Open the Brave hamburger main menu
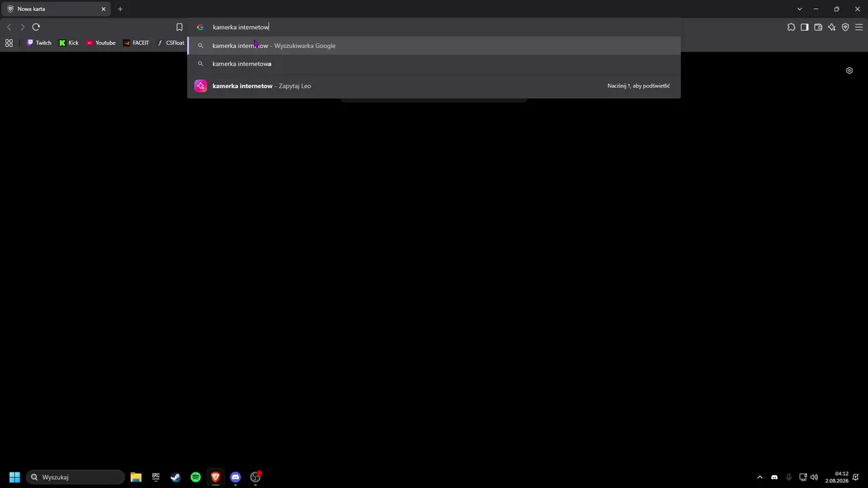This screenshot has height=488, width=868. (859, 27)
